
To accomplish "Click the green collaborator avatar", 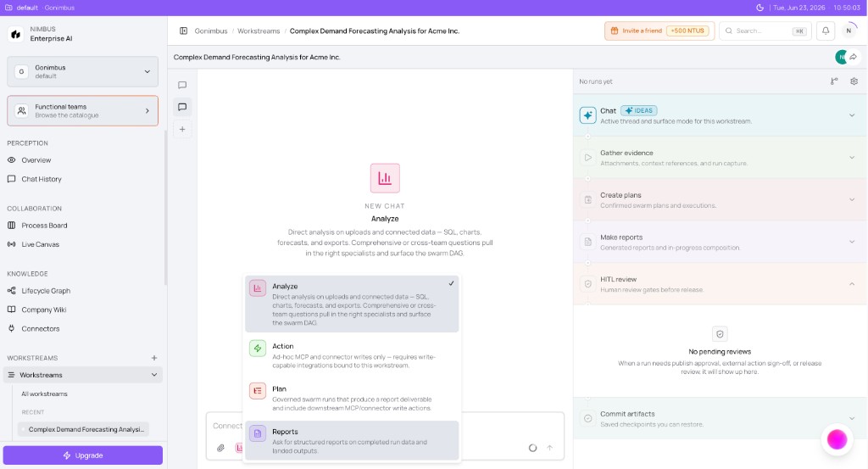I will [x=841, y=57].
